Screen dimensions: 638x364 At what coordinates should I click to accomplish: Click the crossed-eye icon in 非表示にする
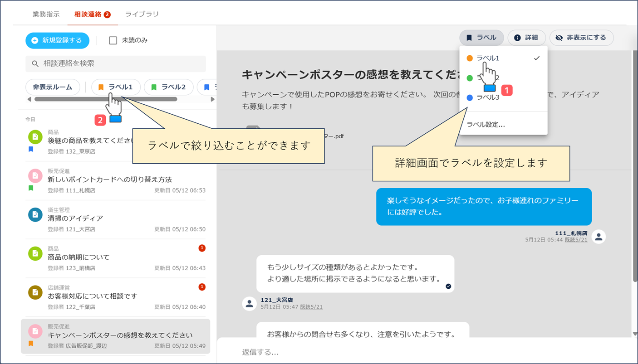tap(559, 38)
